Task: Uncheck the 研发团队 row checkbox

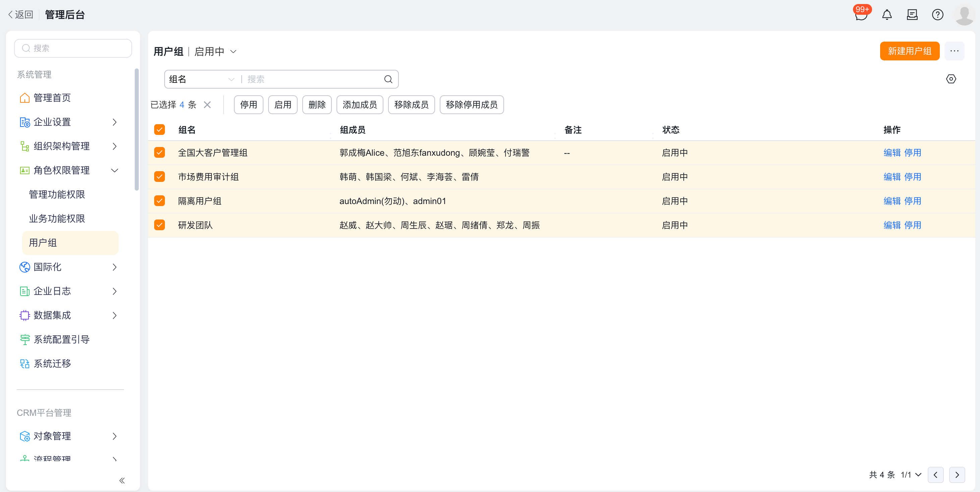Action: 160,225
